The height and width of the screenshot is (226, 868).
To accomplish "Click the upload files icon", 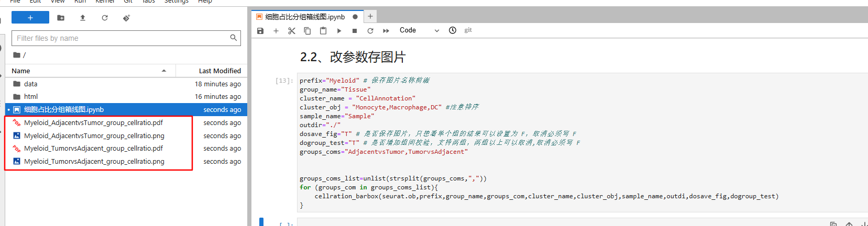I will (x=83, y=18).
